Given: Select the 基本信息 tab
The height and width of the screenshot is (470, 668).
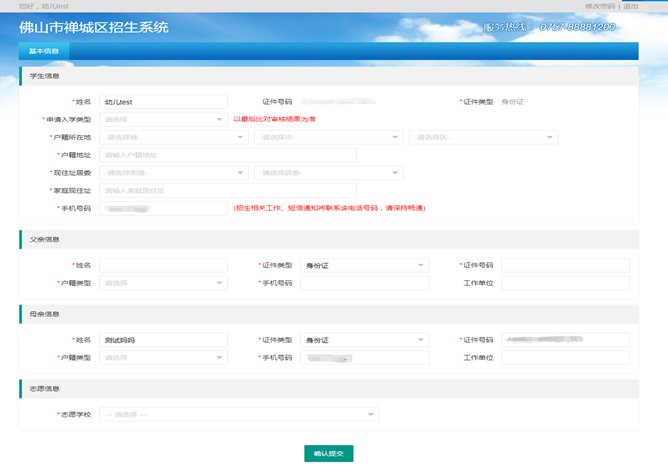Looking at the screenshot, I should click(43, 50).
